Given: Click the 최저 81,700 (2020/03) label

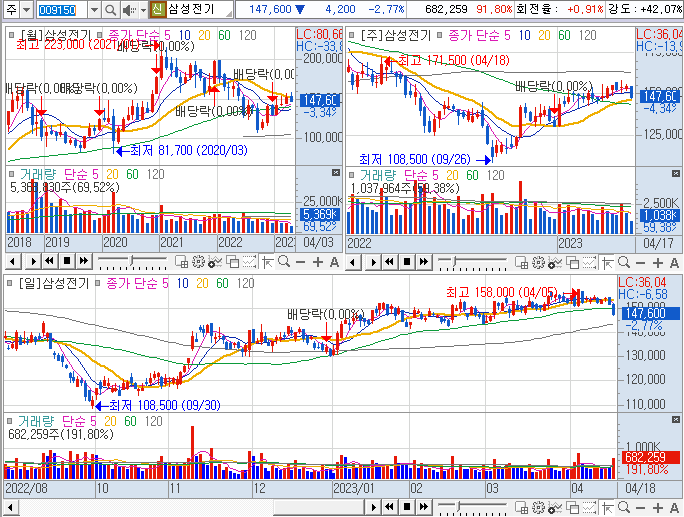Looking at the screenshot, I should coord(188,151).
